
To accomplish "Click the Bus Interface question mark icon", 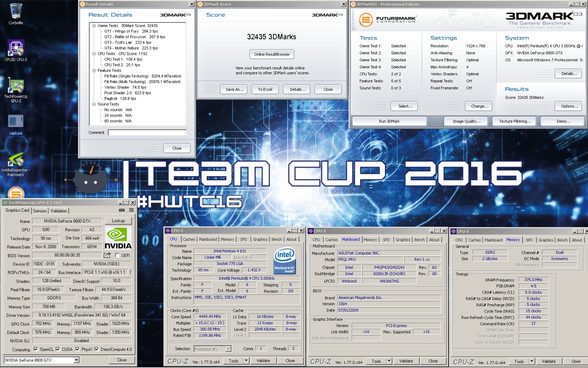I will point(130,272).
